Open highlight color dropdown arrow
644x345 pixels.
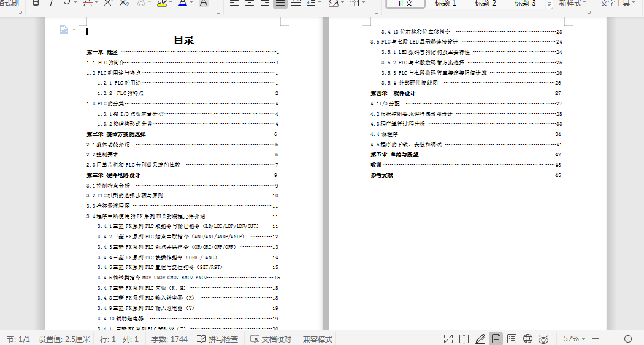(171, 3)
